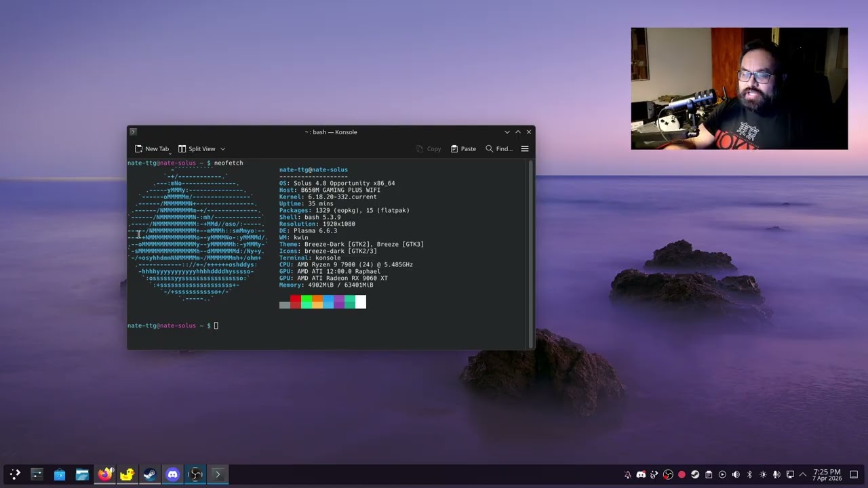Click the Steam system tray icon
The image size is (868, 488).
[695, 474]
